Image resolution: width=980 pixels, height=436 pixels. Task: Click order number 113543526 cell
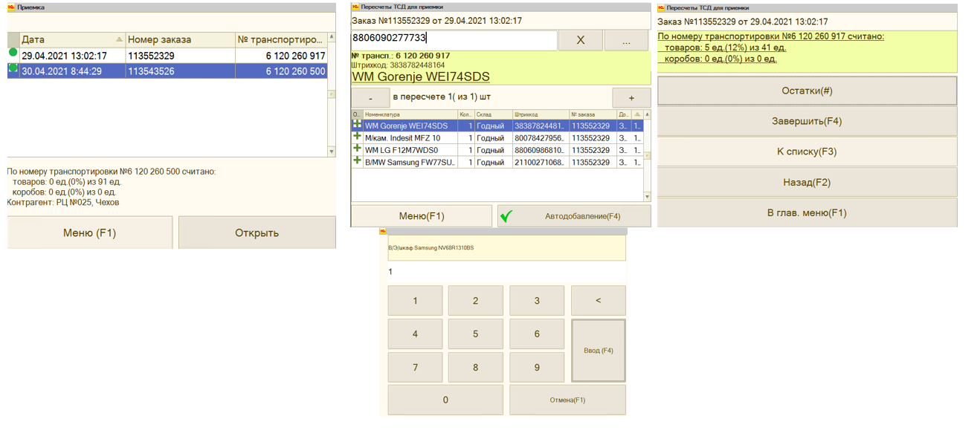point(180,71)
